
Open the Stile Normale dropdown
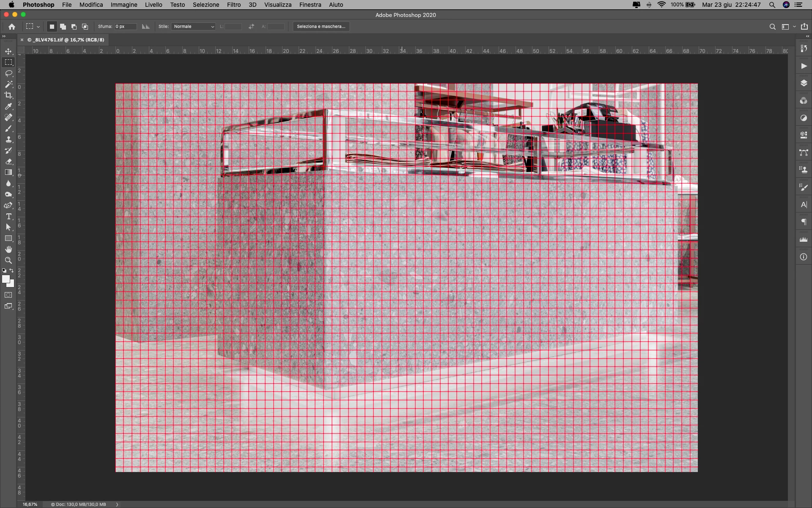point(194,26)
